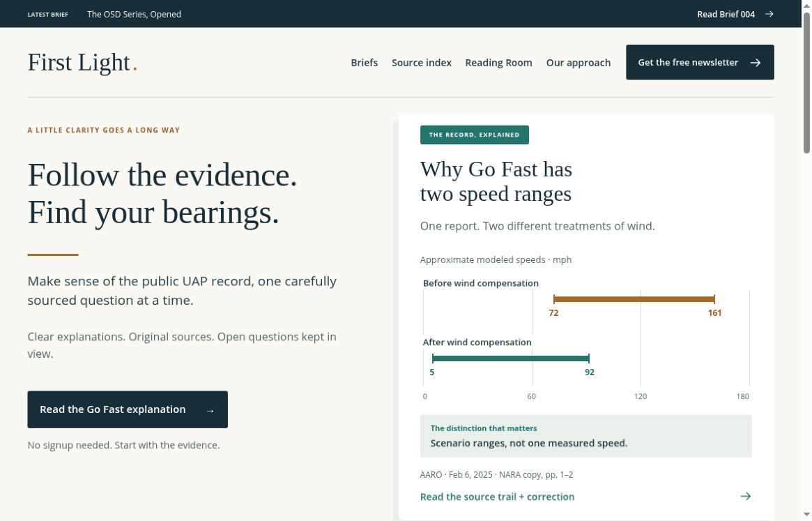Open the Read the Go Fast explanation button
The width and height of the screenshot is (812, 521).
pos(128,409)
